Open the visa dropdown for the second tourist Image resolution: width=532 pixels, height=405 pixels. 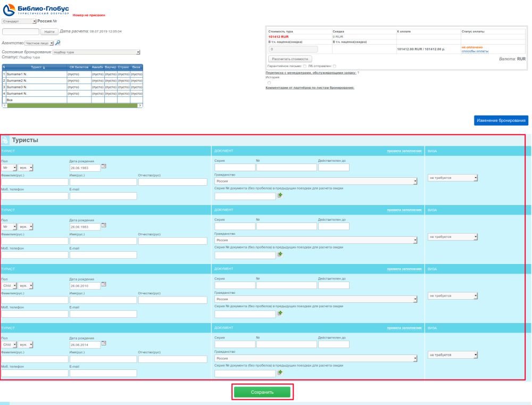point(476,237)
